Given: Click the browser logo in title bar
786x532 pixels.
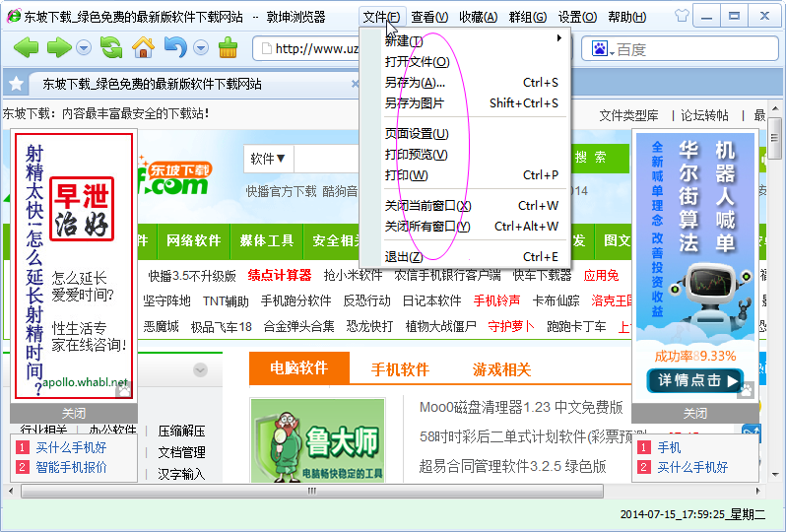Looking at the screenshot, I should point(14,16).
